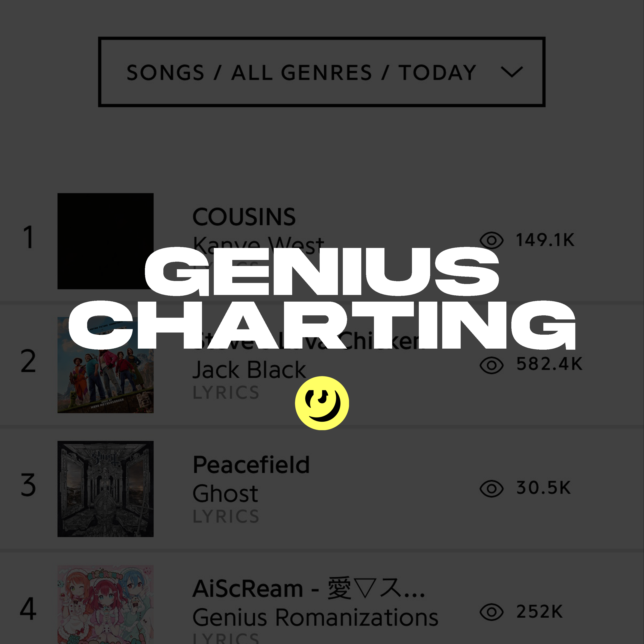Click the LYRICS label below Ghost
The width and height of the screenshot is (644, 644).
(x=226, y=515)
